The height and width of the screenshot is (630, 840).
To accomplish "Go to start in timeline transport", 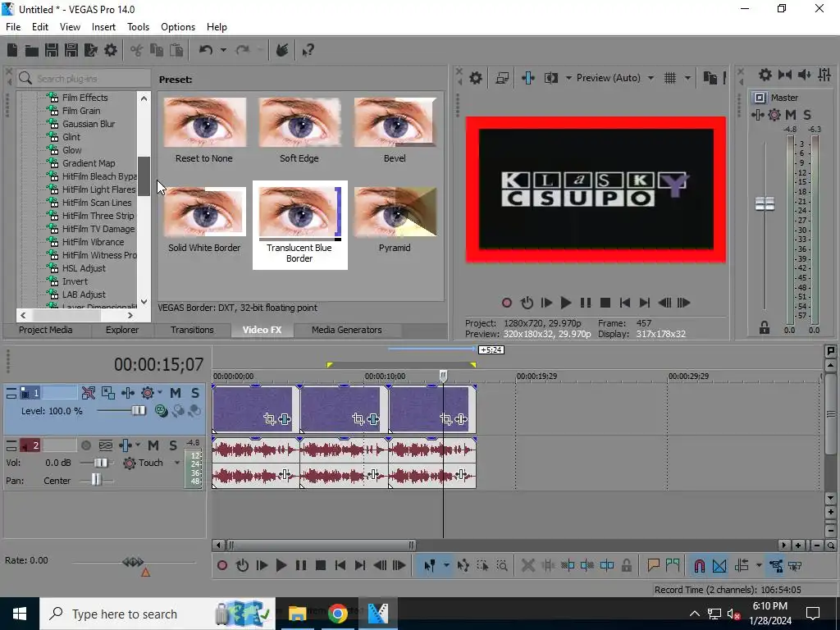I will (340, 566).
